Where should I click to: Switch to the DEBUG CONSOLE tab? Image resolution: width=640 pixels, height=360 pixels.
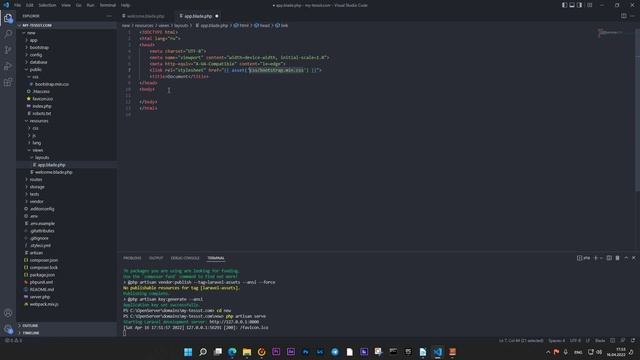[x=185, y=258]
